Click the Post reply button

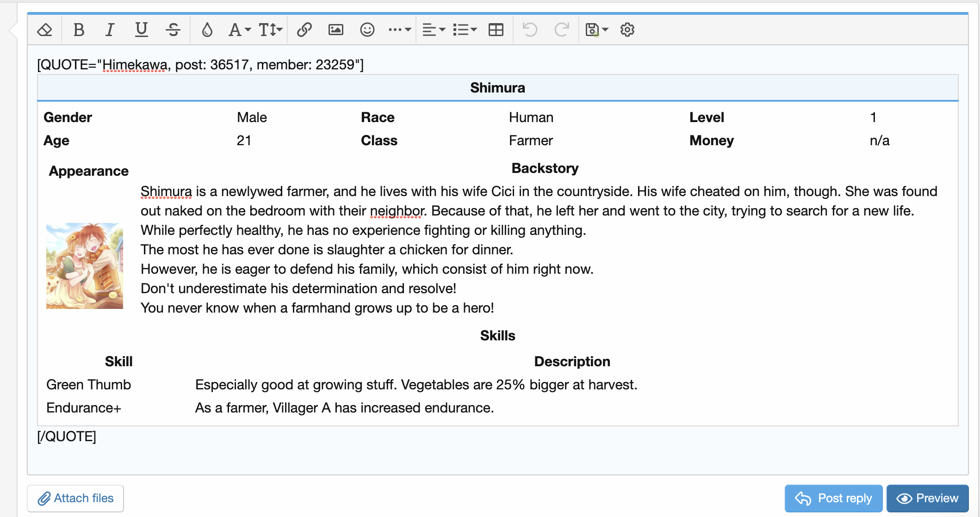click(x=833, y=498)
